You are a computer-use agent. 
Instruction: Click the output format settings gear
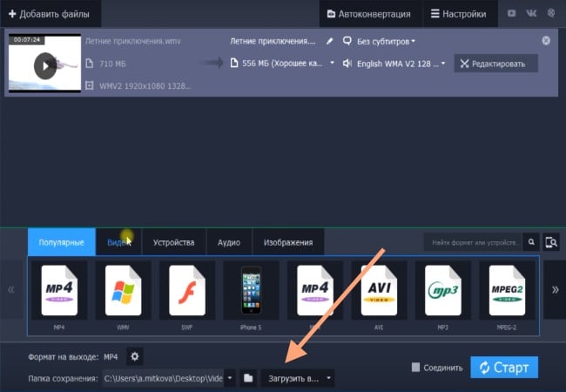coord(135,356)
